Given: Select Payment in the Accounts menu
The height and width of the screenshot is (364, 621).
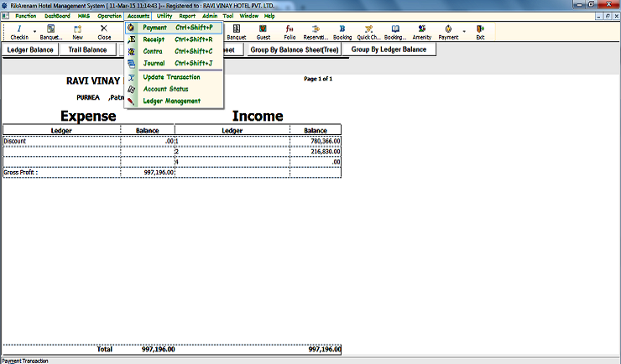Looking at the screenshot, I should tap(155, 28).
